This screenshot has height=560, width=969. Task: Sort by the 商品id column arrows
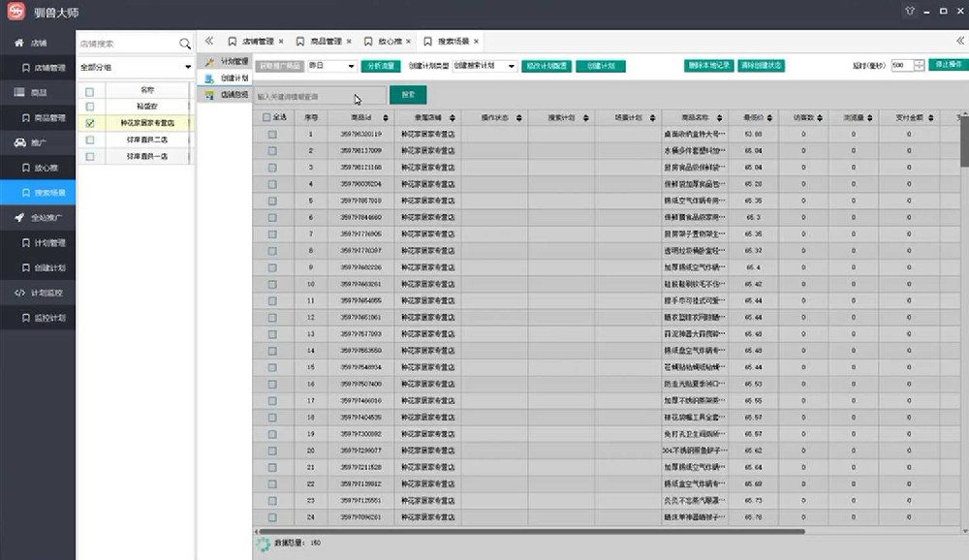point(386,117)
